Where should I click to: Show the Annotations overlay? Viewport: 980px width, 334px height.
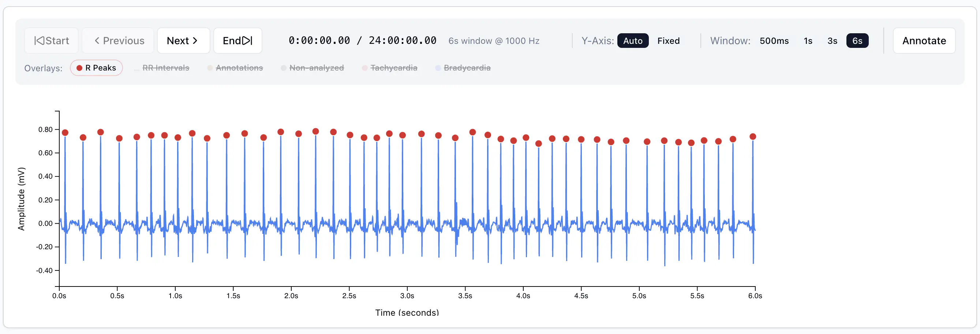click(x=235, y=68)
